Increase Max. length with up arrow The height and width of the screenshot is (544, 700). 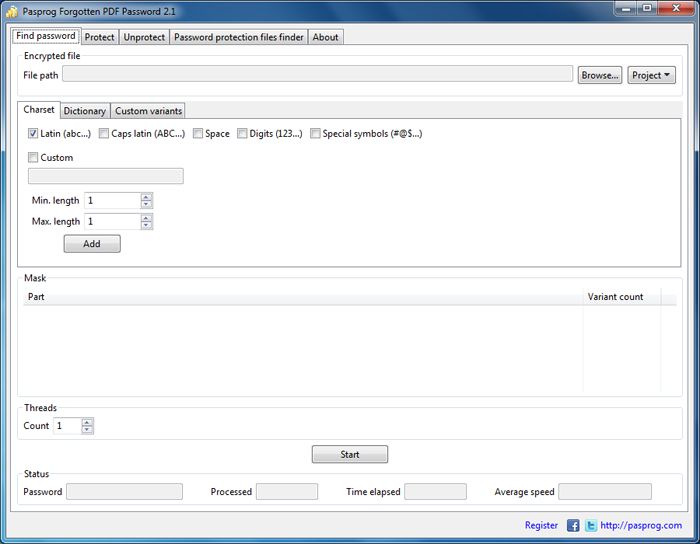(x=146, y=217)
